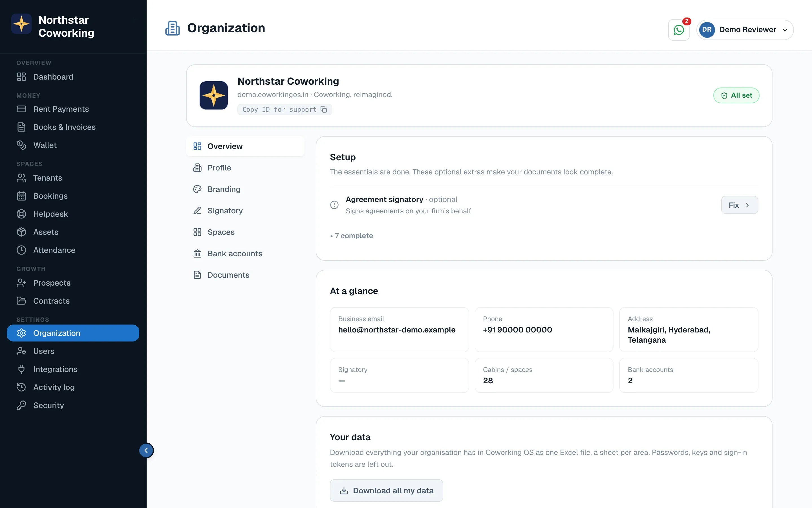Click the Activity log history icon
This screenshot has height=508, width=812.
21,387
